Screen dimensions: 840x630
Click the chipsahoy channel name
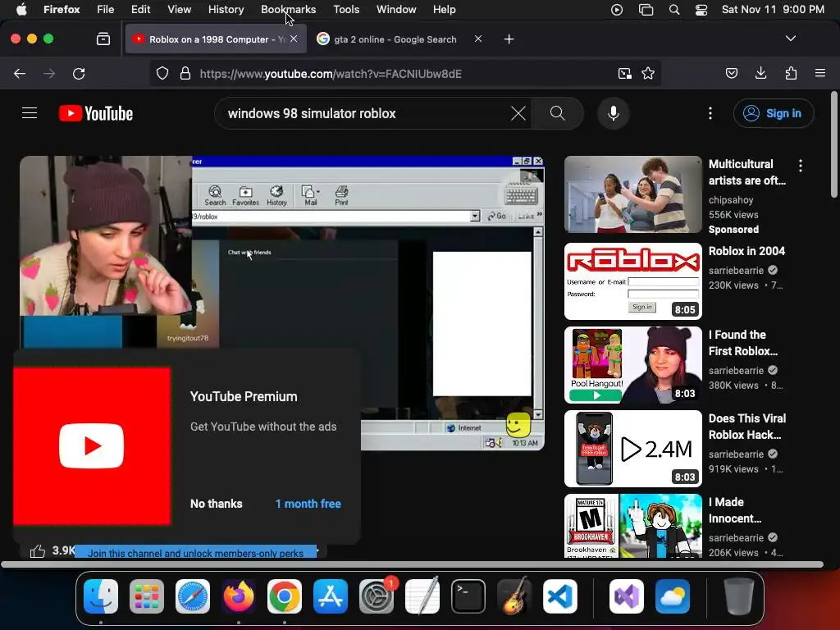[731, 200]
